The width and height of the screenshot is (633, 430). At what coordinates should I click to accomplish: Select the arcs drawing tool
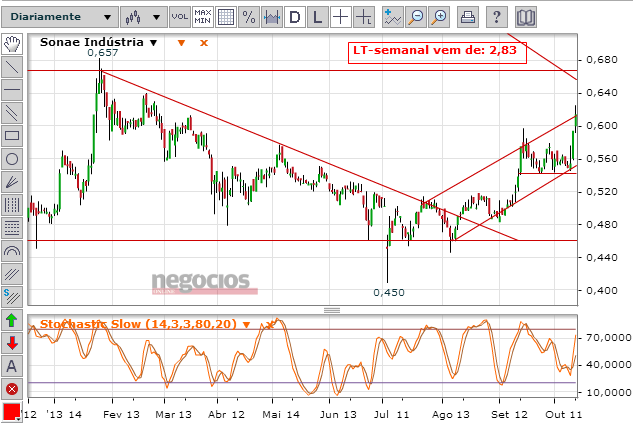coord(12,251)
